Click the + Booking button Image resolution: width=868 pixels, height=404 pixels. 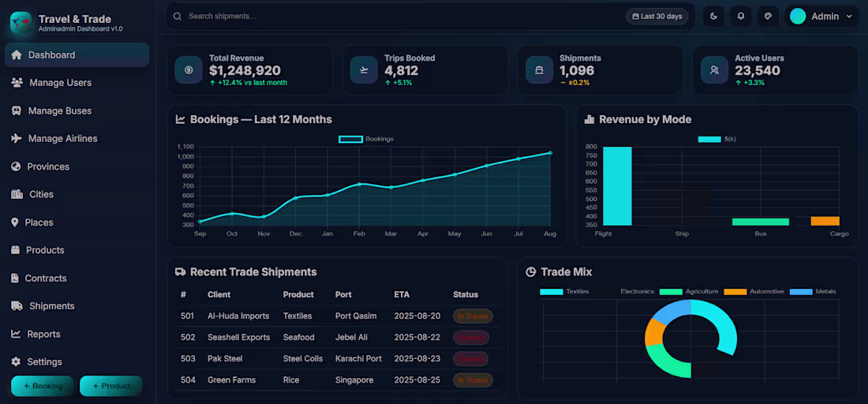43,386
